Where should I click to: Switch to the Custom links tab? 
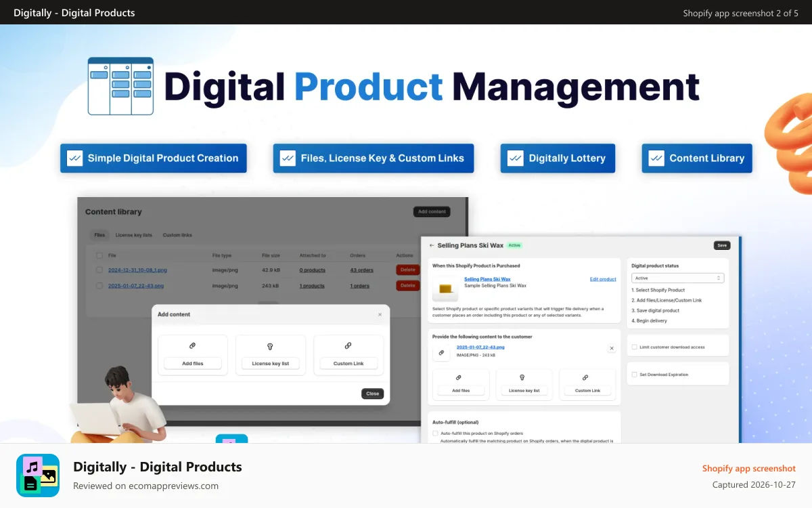[177, 235]
